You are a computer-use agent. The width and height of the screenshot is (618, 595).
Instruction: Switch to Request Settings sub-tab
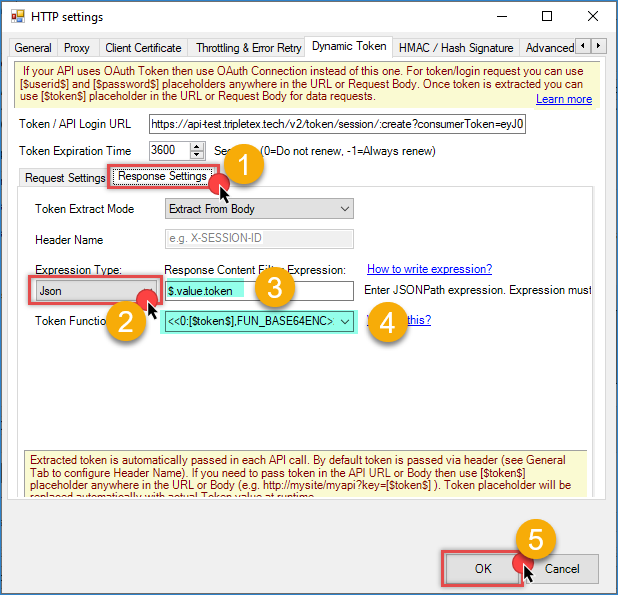65,178
